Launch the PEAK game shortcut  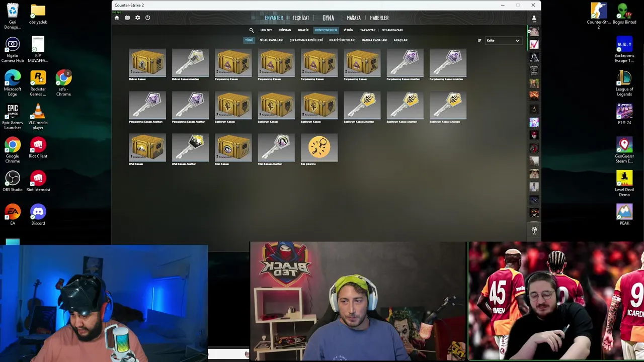[624, 215]
